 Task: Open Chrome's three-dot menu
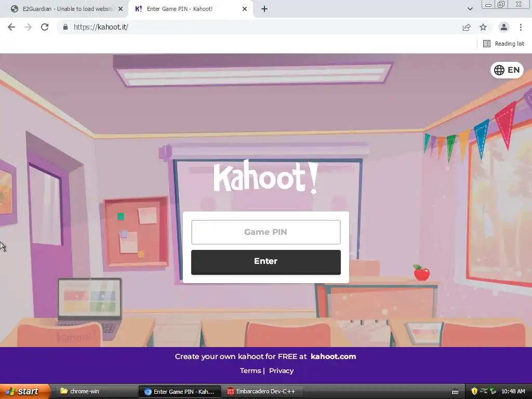521,27
